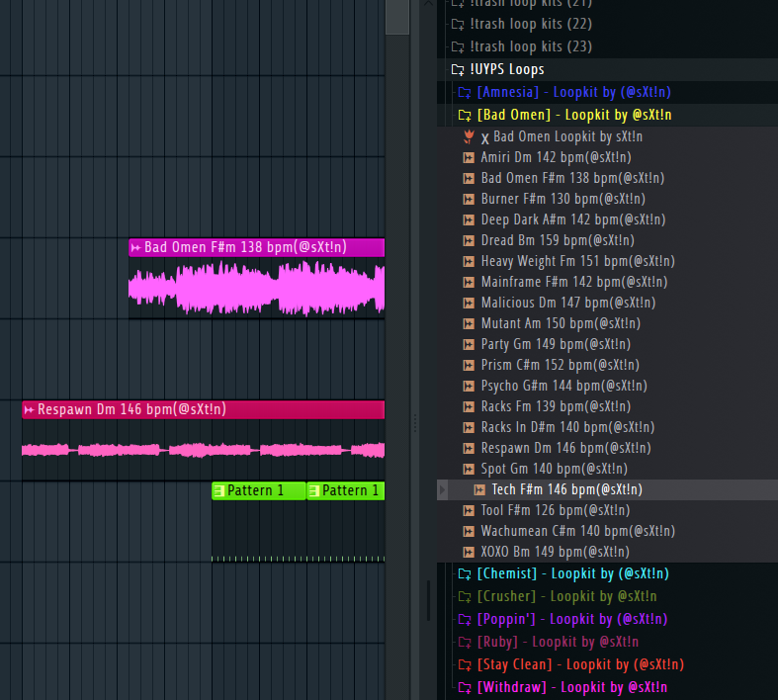
Task: Click the red icon beside Bad Omen Loopkit by sXt!n
Action: [x=470, y=137]
